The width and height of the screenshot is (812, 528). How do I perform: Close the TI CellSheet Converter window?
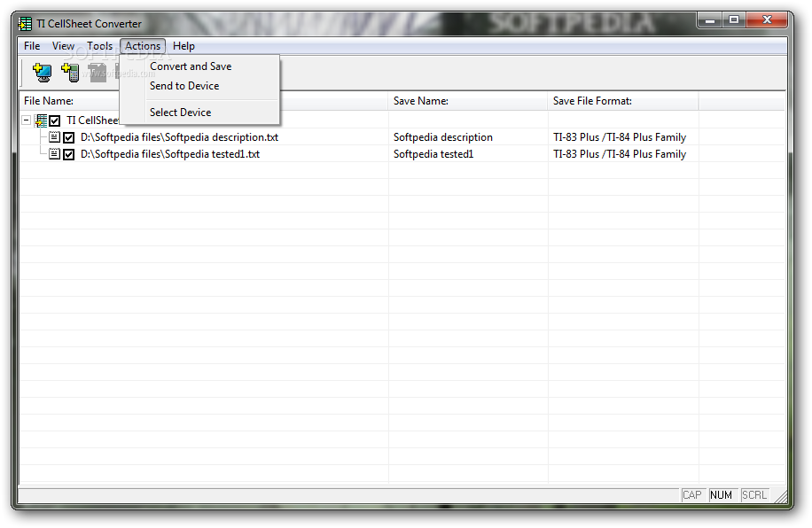pos(767,20)
